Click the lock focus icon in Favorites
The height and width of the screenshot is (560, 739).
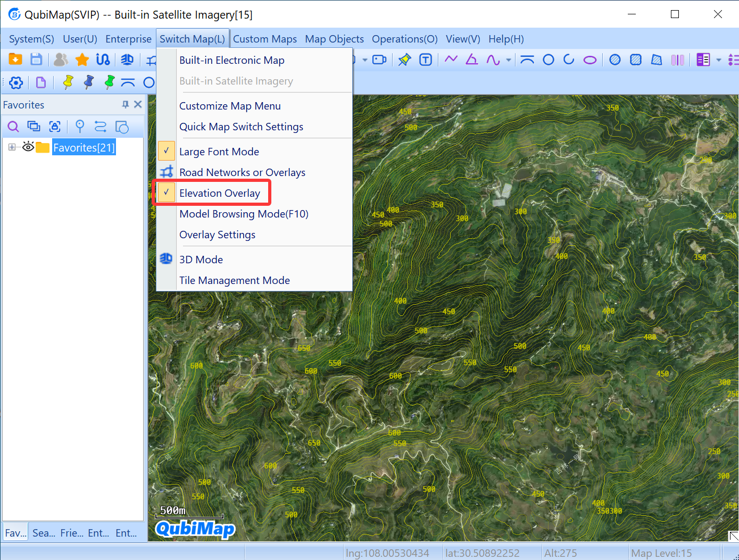coord(55,127)
